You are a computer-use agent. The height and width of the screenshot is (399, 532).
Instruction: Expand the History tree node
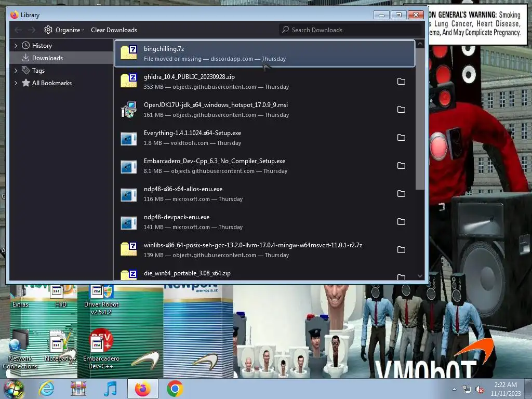pyautogui.click(x=16, y=46)
